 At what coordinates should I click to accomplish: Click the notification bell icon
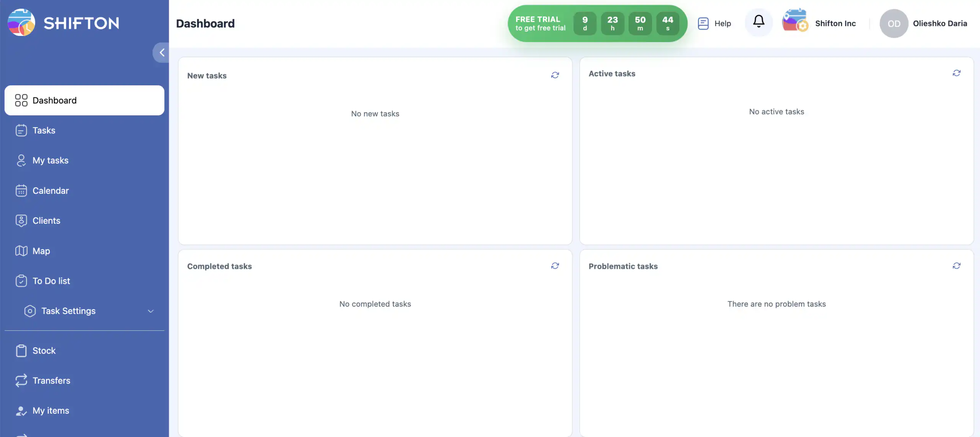click(758, 22)
